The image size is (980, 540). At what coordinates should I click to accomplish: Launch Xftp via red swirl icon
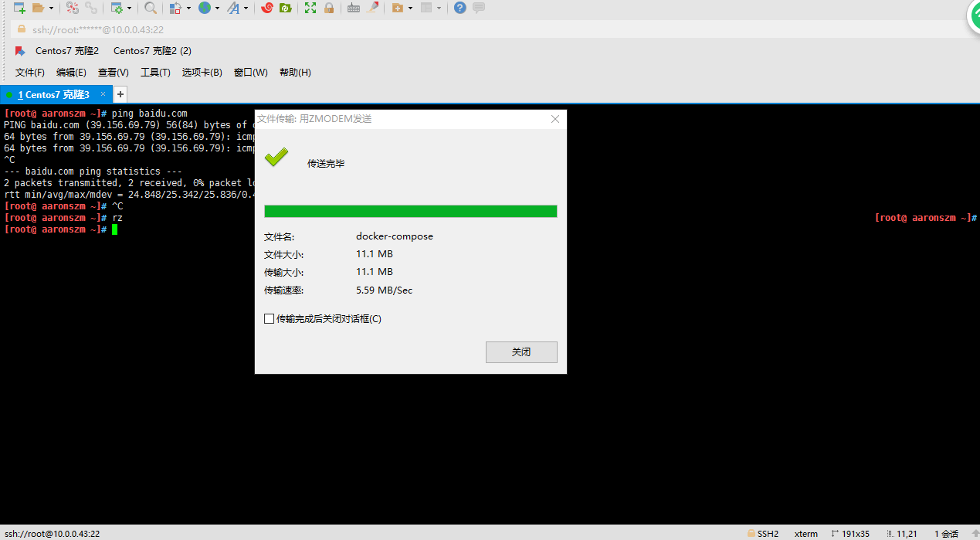[x=267, y=8]
